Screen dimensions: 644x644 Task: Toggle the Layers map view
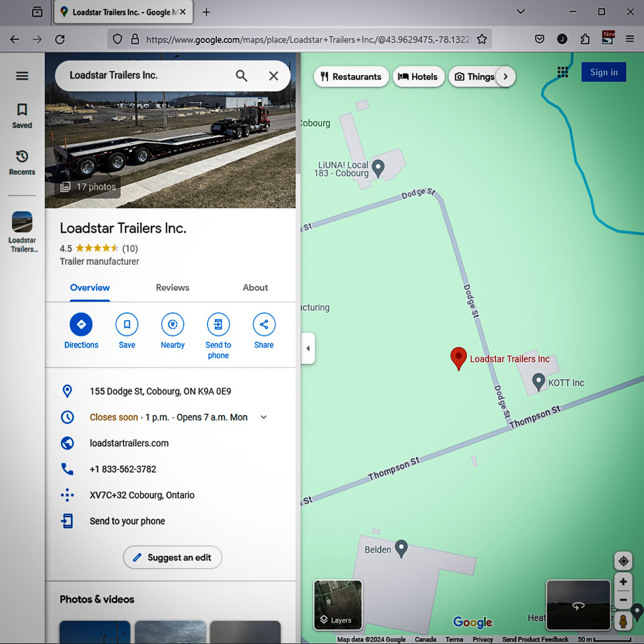(x=338, y=605)
